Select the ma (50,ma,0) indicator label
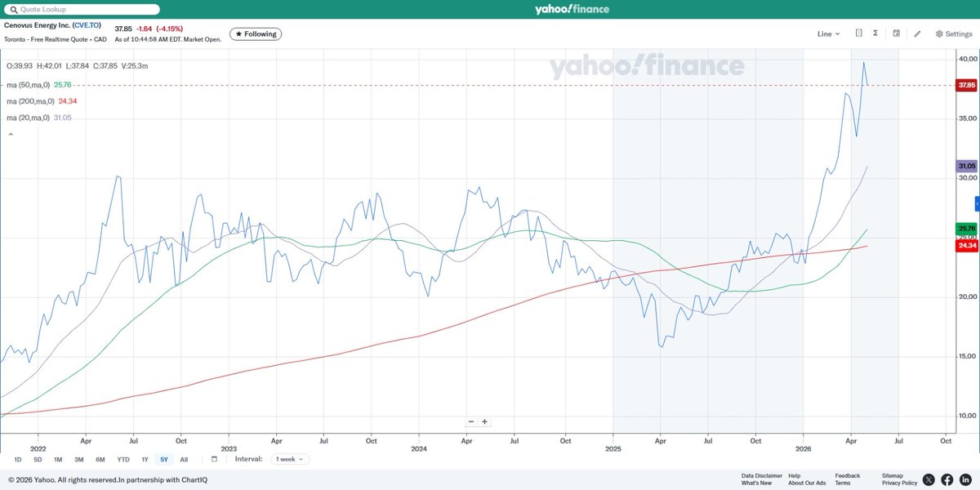 coord(30,85)
